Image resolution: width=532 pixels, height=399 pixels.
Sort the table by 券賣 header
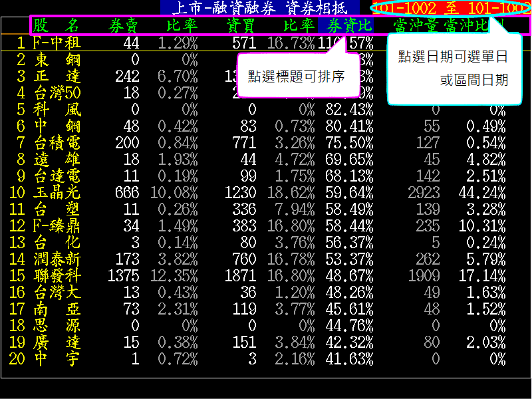pyautogui.click(x=123, y=26)
